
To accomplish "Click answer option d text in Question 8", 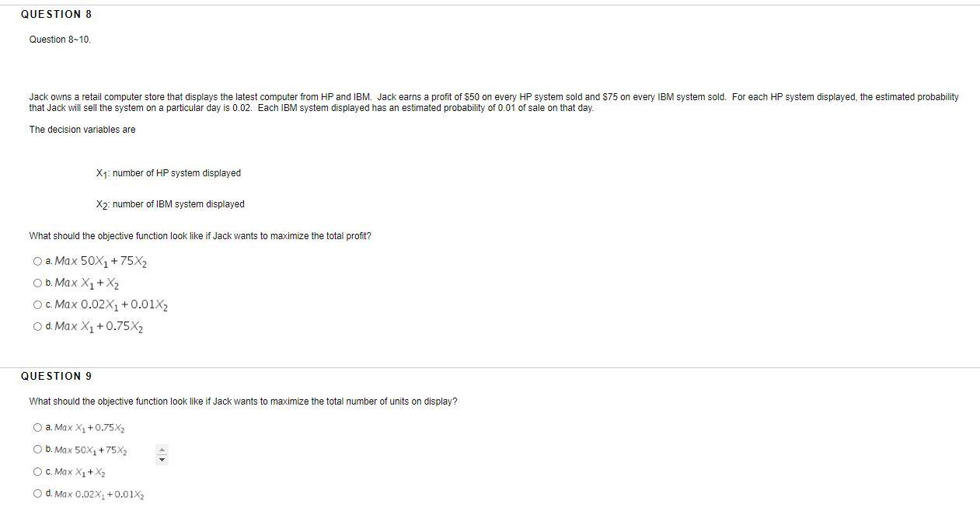I will [x=97, y=325].
